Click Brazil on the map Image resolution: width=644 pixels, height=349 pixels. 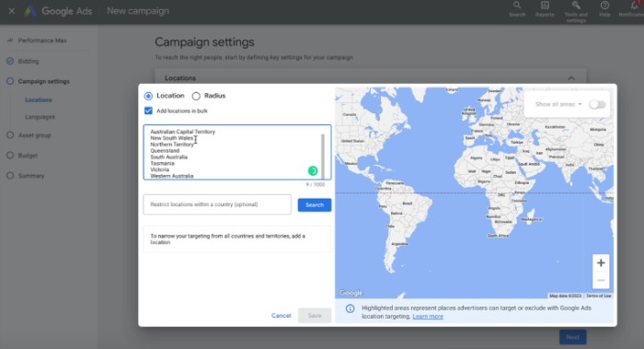[x=408, y=204]
